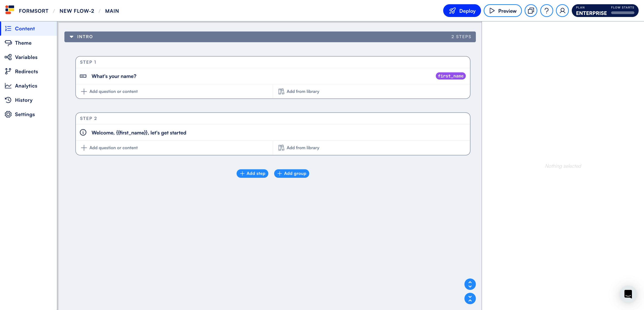Add question or content in Step 1
644x310 pixels.
click(174, 91)
